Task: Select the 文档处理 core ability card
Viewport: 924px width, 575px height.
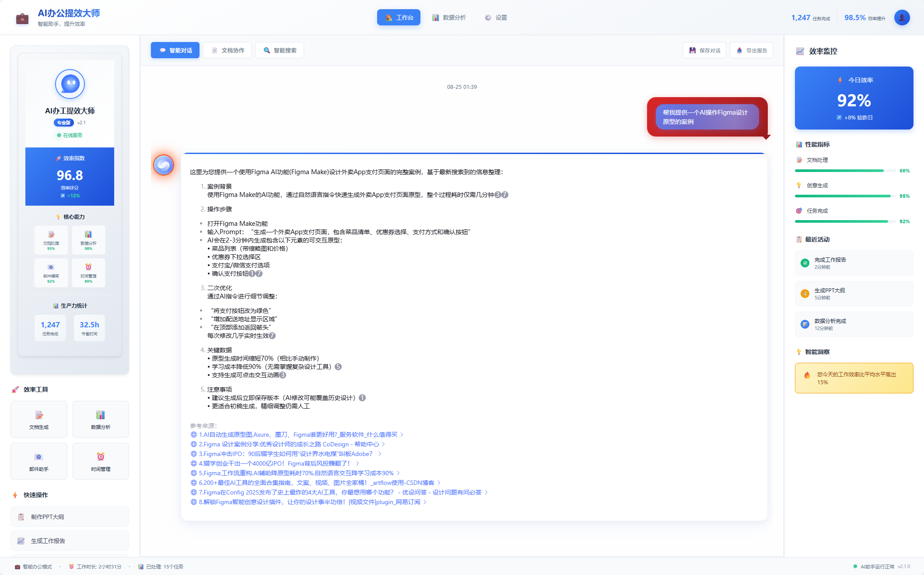Action: (51, 240)
